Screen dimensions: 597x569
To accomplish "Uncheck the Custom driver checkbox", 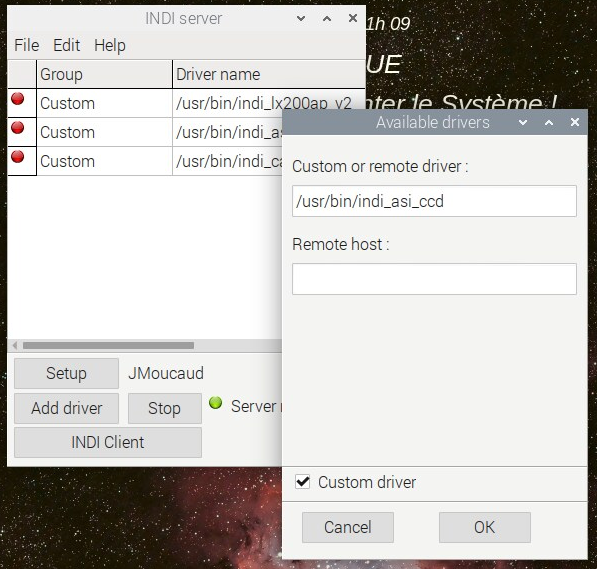I will click(x=303, y=482).
